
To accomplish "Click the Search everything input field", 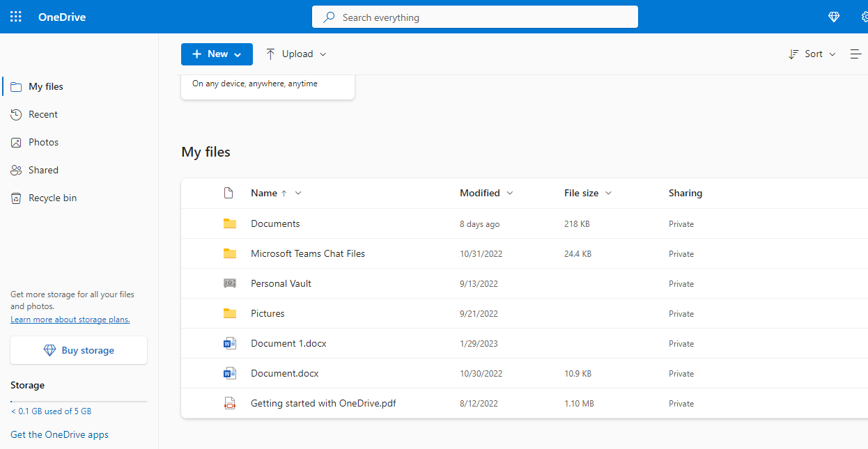I will 475,17.
